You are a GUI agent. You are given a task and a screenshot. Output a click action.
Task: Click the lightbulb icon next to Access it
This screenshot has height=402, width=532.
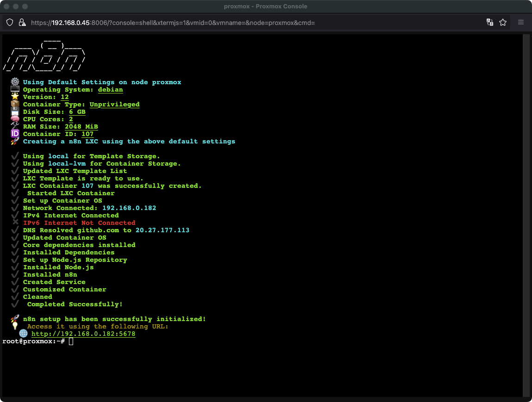15,326
